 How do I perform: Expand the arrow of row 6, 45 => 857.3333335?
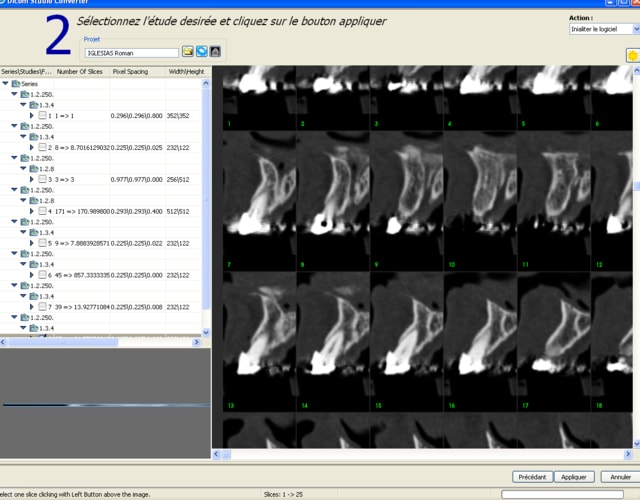pos(32,275)
